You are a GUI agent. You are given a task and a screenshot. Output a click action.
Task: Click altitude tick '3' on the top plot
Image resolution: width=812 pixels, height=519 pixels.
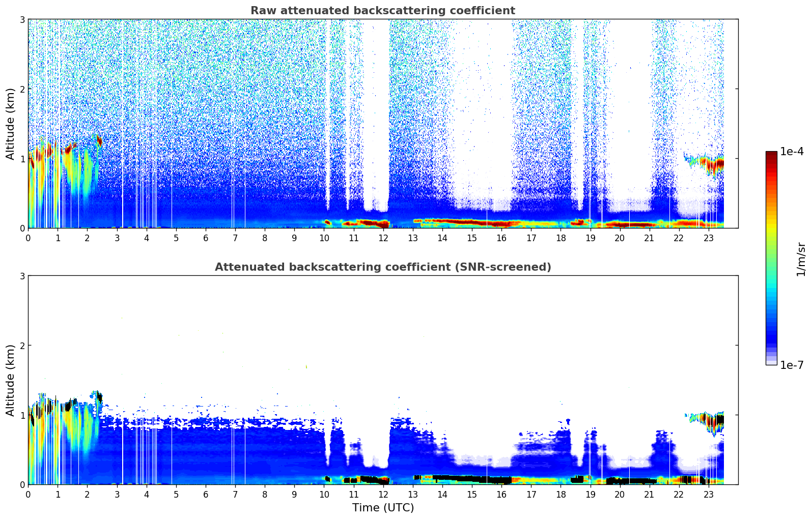(22, 19)
